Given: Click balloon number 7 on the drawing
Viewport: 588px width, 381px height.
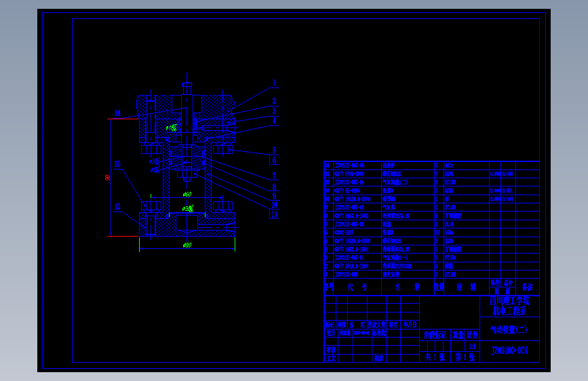Looking at the screenshot, I should pos(274,176).
